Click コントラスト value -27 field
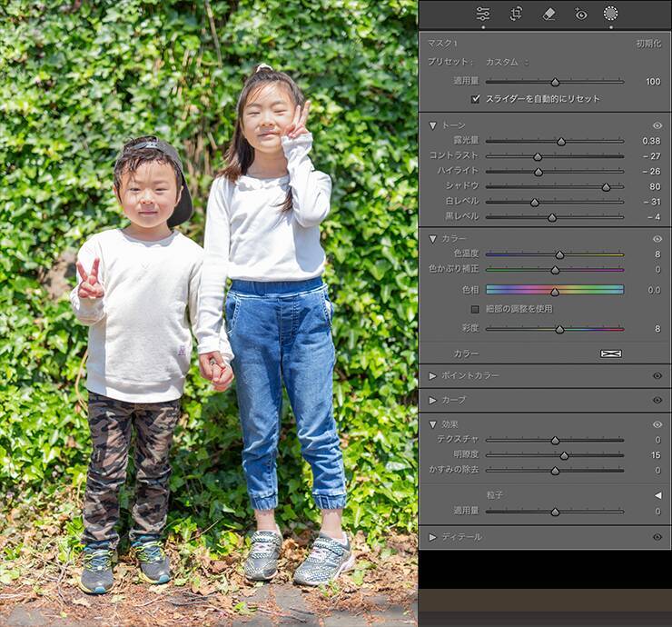The image size is (672, 627). point(651,156)
